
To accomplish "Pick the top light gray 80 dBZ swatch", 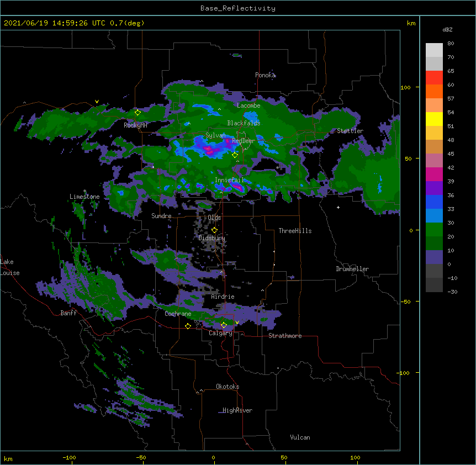I will 434,50.
